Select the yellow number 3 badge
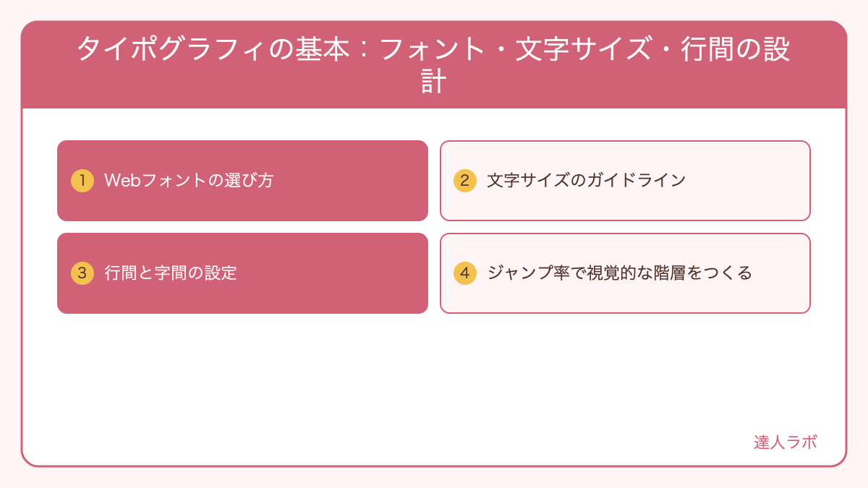This screenshot has height=488, width=868. click(x=82, y=273)
